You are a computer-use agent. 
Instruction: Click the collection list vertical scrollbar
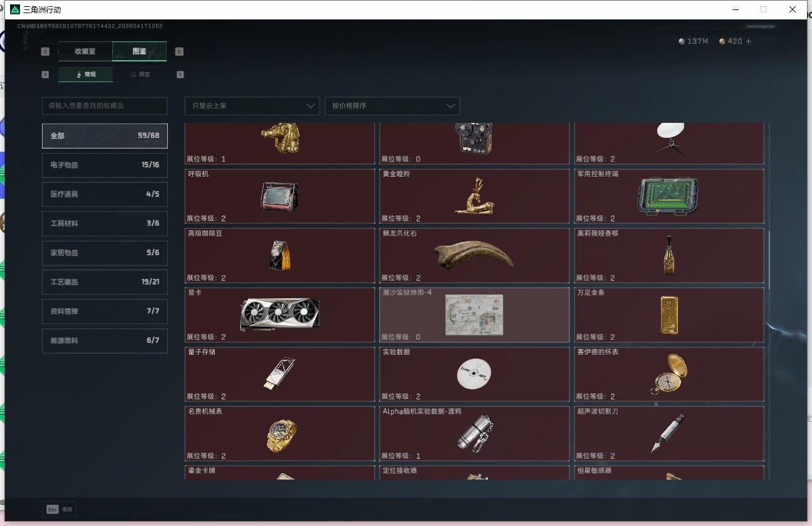(x=769, y=257)
